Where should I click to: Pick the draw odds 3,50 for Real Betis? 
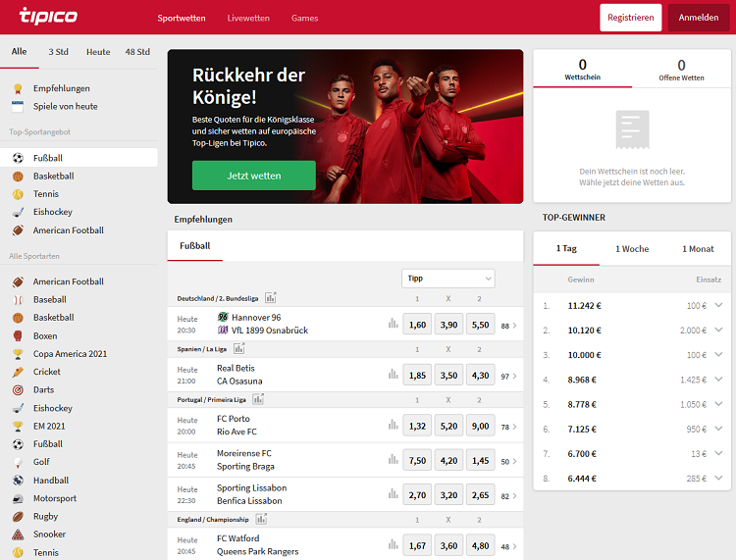(x=448, y=376)
